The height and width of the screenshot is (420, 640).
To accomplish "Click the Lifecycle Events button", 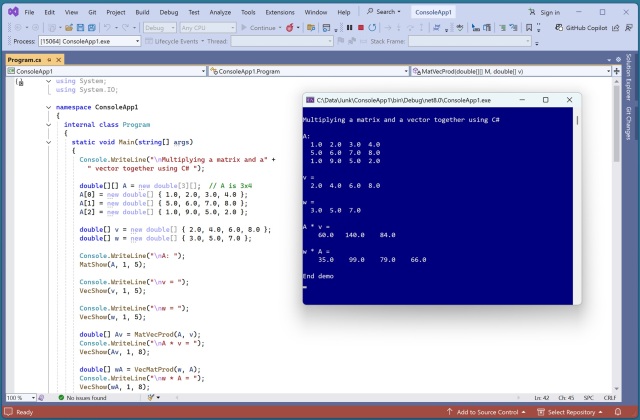I will coord(175,41).
